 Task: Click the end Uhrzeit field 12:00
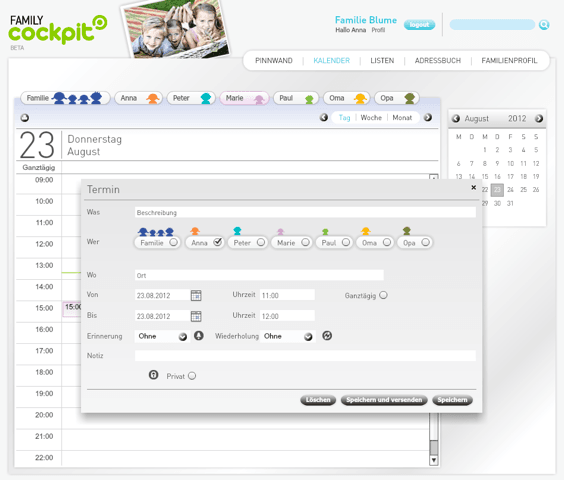coord(287,316)
